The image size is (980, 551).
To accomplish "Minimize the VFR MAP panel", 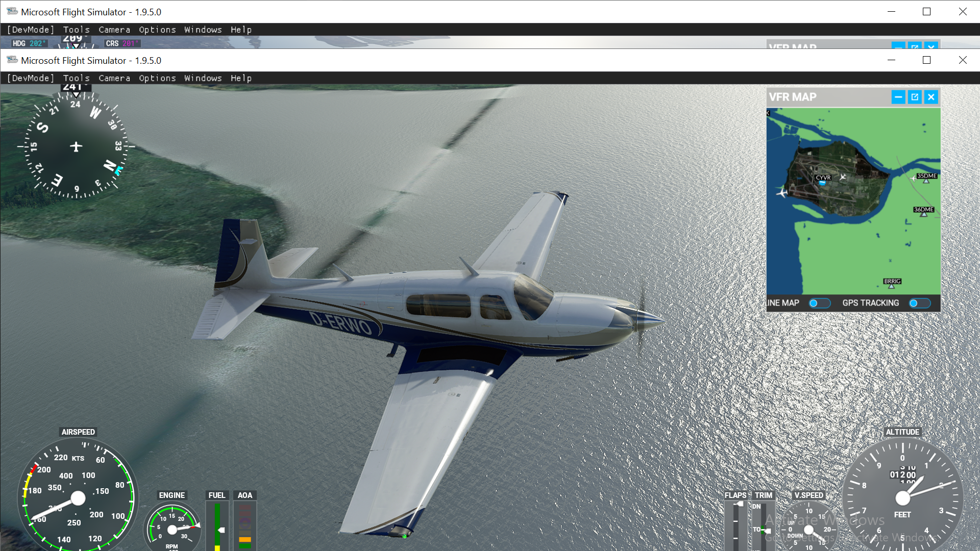I will pyautogui.click(x=898, y=97).
